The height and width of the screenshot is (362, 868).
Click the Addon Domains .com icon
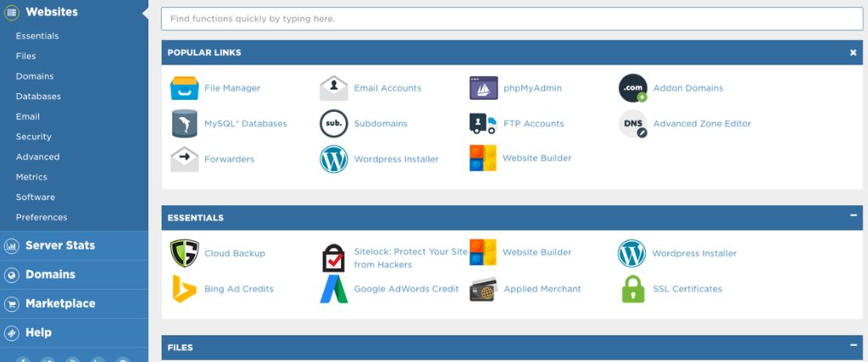tap(632, 88)
